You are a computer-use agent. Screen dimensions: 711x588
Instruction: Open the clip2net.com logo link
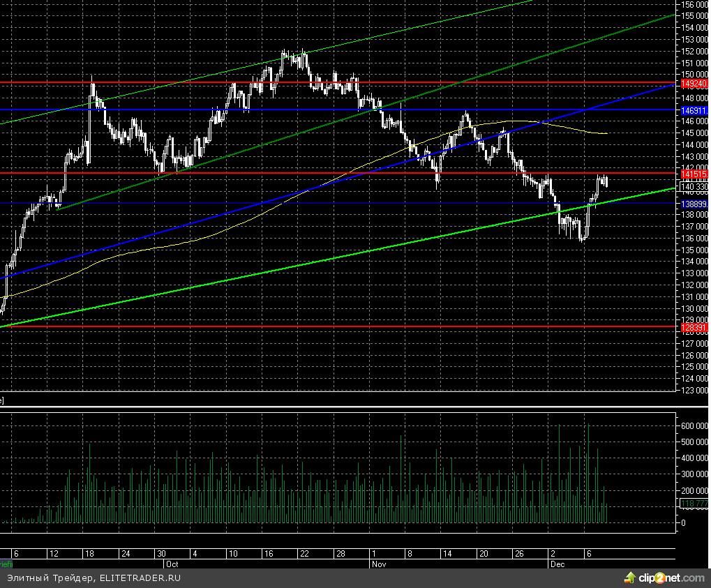point(671,578)
